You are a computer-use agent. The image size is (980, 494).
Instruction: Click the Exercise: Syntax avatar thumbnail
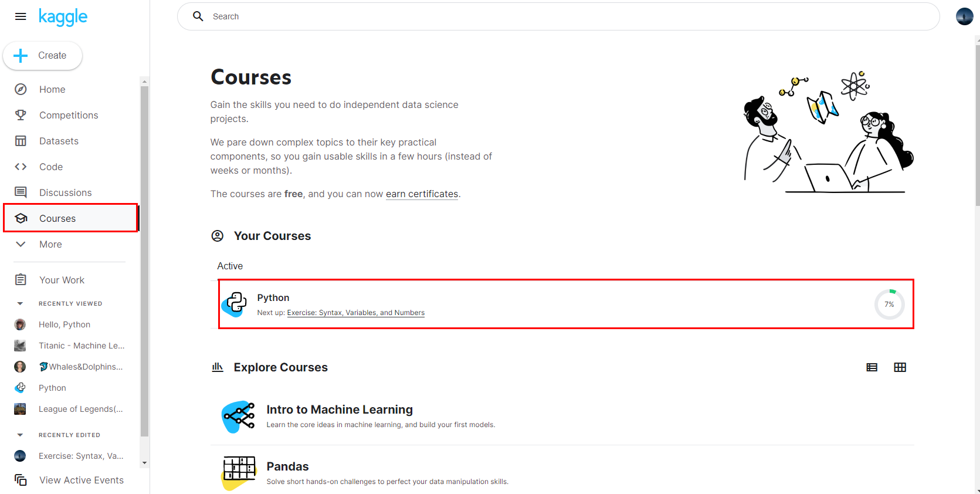pyautogui.click(x=20, y=456)
